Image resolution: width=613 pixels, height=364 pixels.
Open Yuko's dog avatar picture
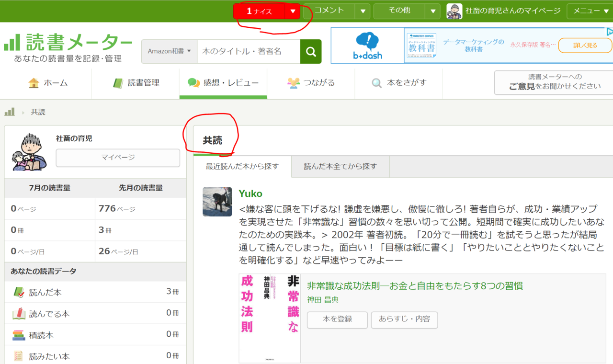pyautogui.click(x=217, y=202)
